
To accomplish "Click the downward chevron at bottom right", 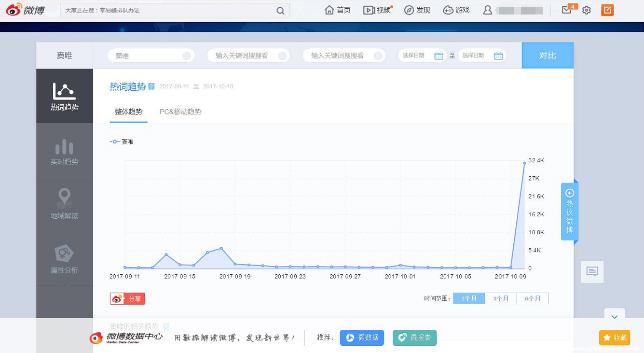I will tap(615, 317).
